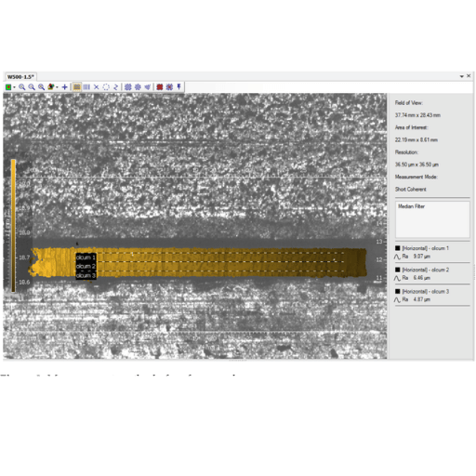This screenshot has height=476, width=476.
Task: Click the 37.74 mm x 28.43 mm field value
Action: (x=417, y=115)
